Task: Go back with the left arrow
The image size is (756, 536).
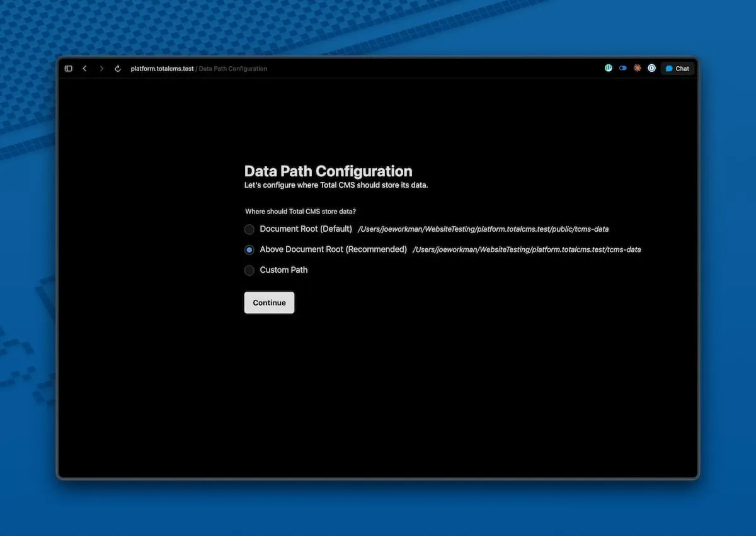Action: [84, 69]
